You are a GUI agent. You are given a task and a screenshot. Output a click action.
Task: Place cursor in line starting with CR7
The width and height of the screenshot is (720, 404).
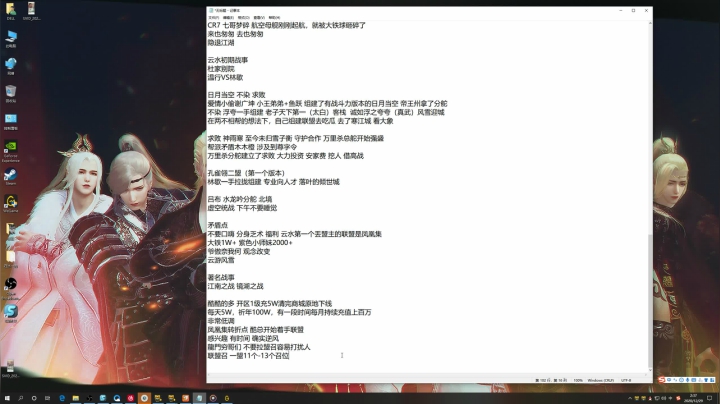point(287,25)
